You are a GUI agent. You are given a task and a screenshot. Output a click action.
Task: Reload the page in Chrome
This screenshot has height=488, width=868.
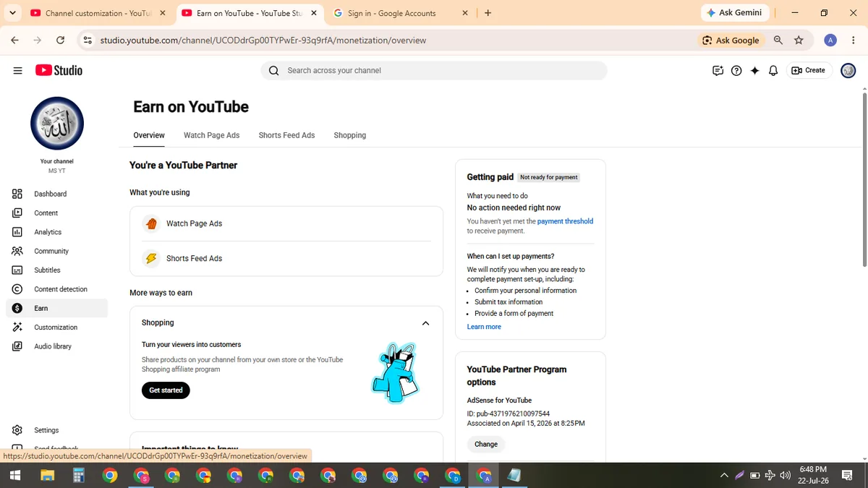point(60,40)
